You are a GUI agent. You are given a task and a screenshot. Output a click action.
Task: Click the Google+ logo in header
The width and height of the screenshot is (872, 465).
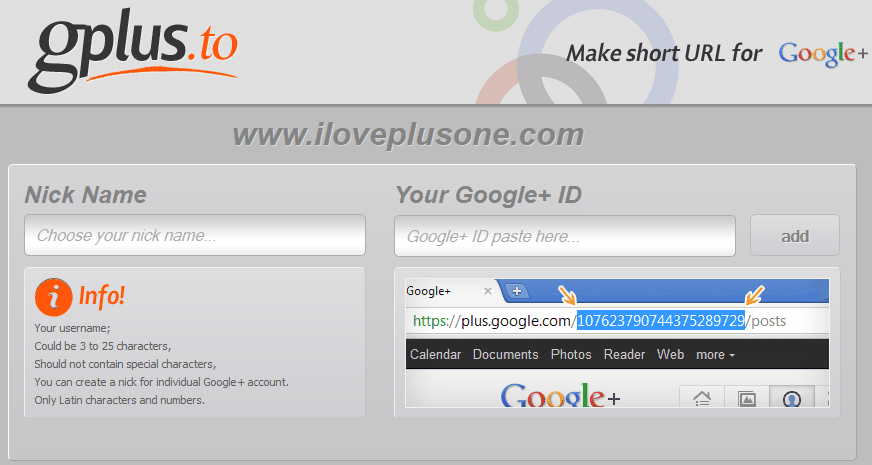coord(823,55)
